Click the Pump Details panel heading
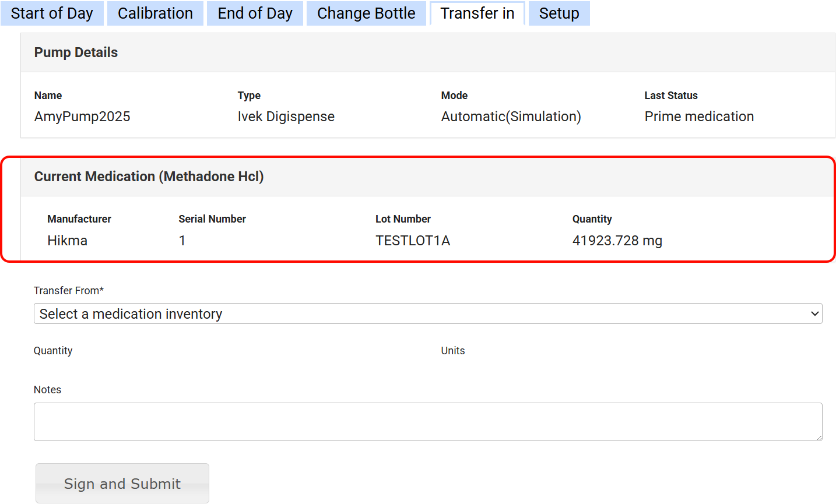 [x=76, y=52]
